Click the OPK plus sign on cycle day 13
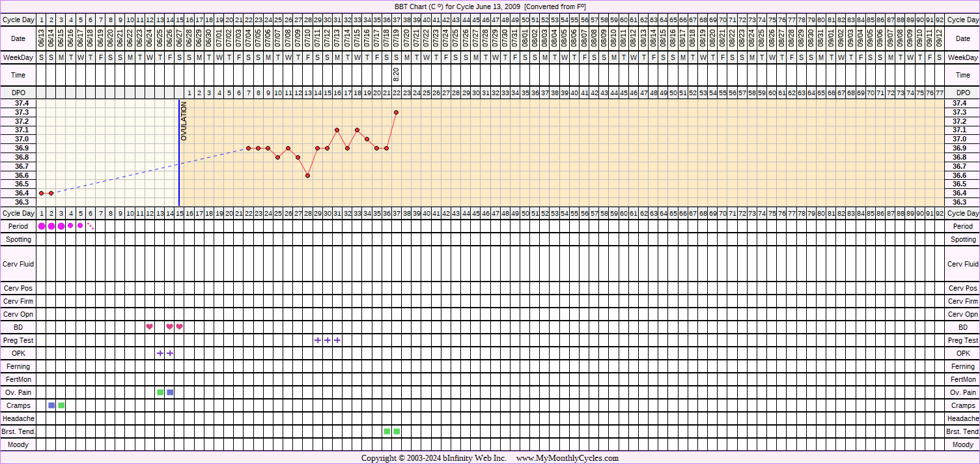This screenshot has height=464, width=980. 160,353
